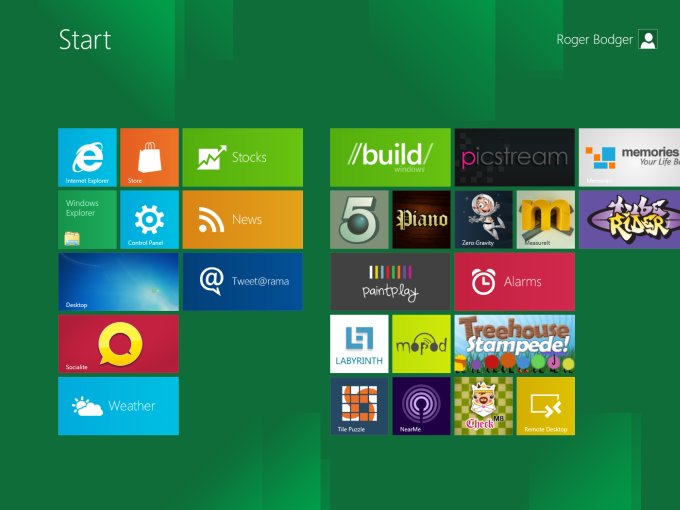Launch the picstream tile
This screenshot has height=510, width=680.
pos(515,157)
